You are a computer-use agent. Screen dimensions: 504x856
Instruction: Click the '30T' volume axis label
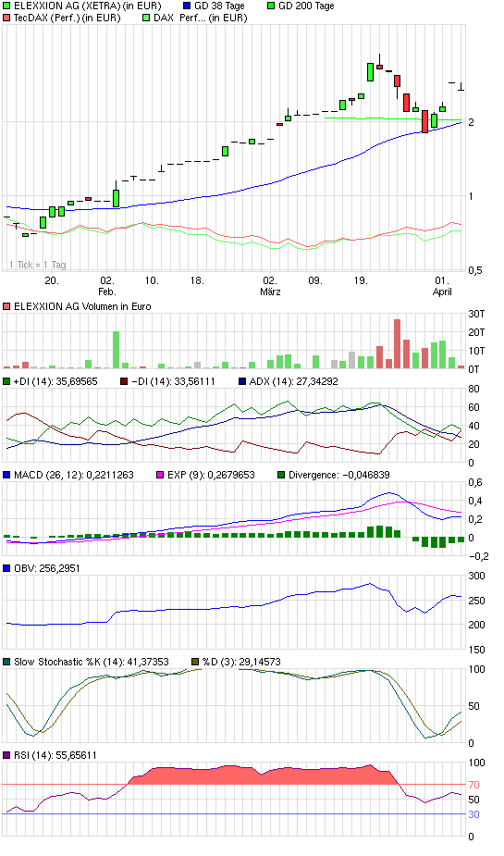click(x=477, y=314)
